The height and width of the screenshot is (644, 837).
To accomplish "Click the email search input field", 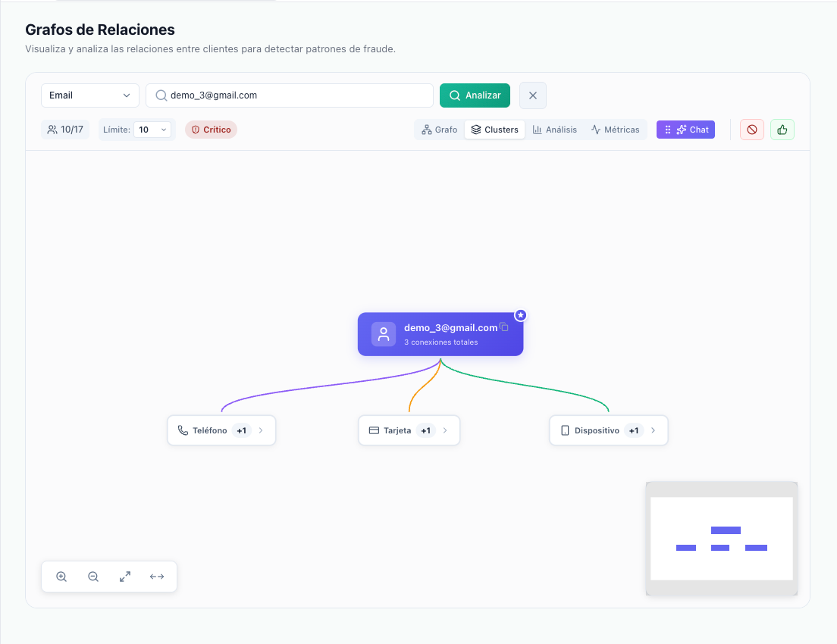I will click(296, 95).
